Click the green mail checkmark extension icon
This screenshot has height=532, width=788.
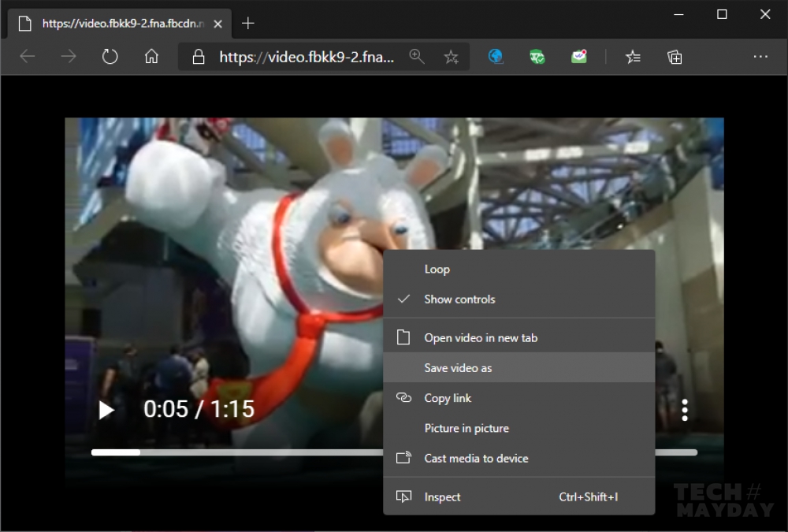[579, 56]
